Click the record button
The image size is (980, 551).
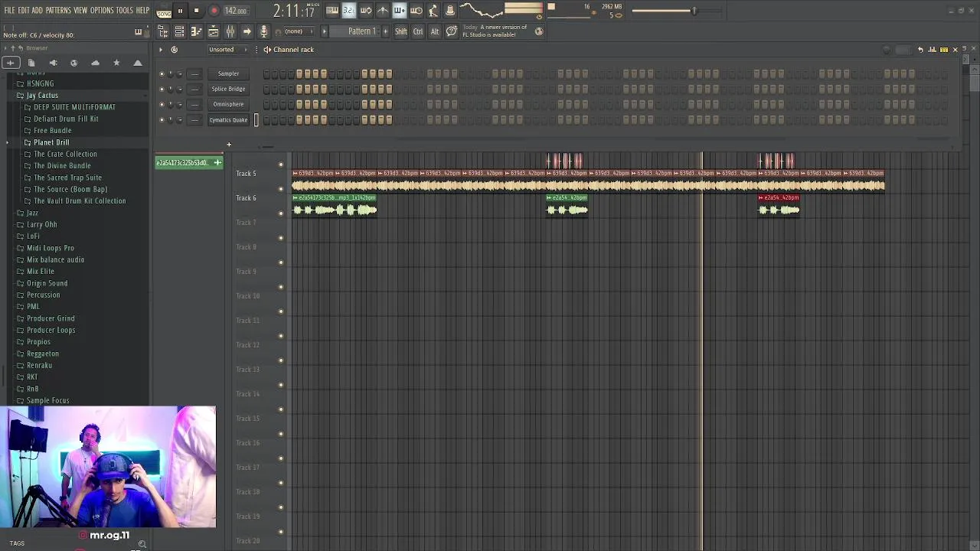coord(214,11)
